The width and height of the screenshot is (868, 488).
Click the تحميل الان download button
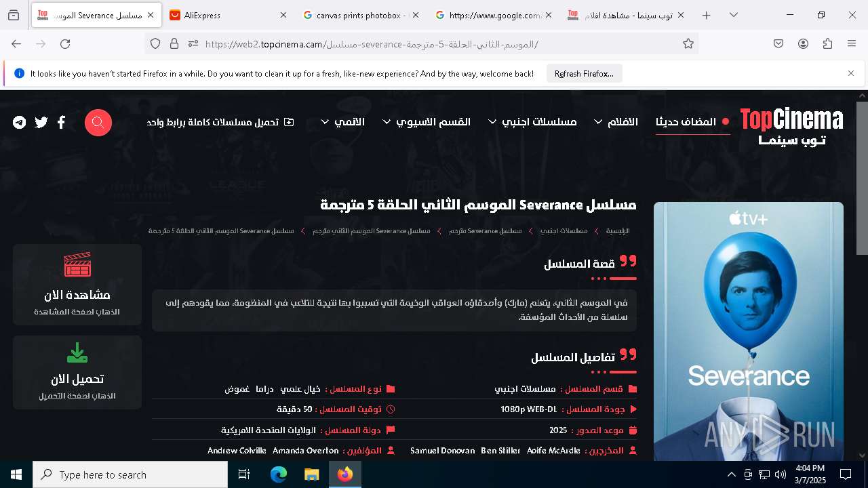(77, 372)
